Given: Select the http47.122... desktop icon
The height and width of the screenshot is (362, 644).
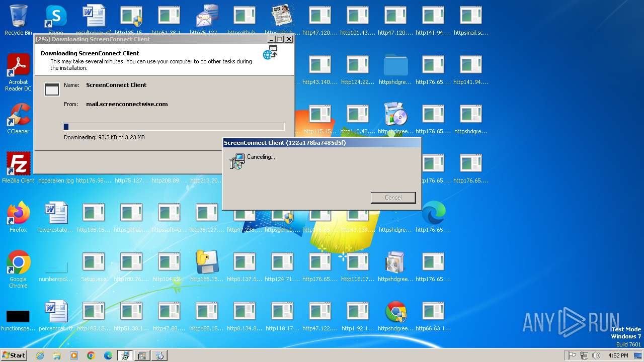Looking at the screenshot, I should pos(320,315).
